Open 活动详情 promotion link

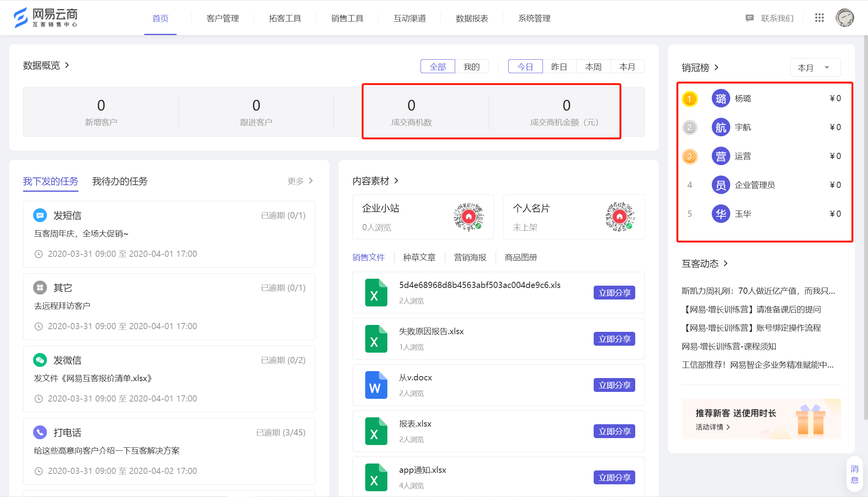click(713, 427)
